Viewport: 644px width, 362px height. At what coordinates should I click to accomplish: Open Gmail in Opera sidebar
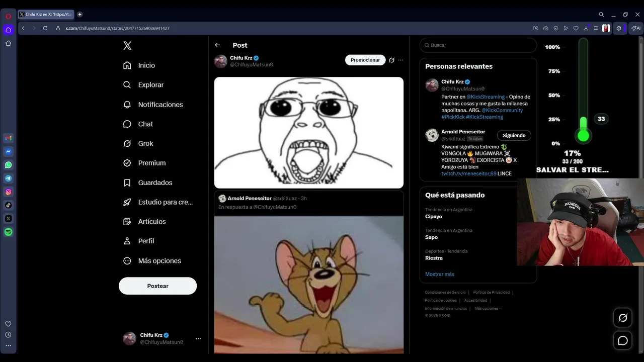pos(9,138)
